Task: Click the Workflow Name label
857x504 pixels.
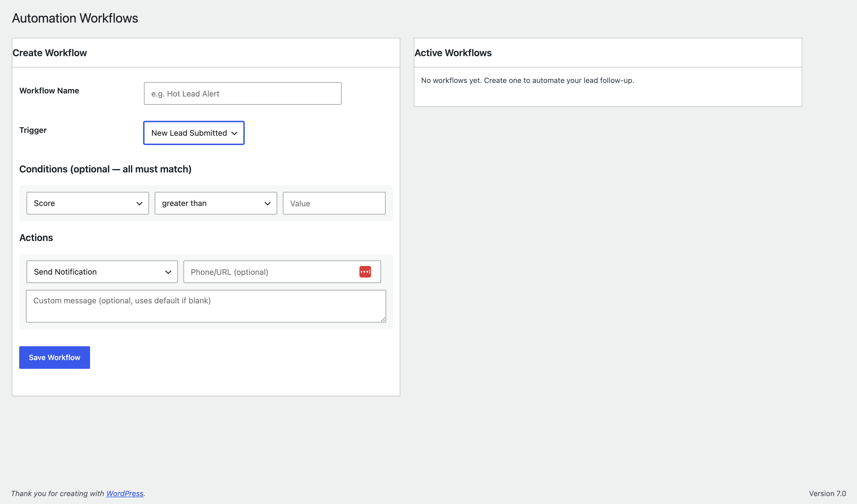Action: (49, 91)
